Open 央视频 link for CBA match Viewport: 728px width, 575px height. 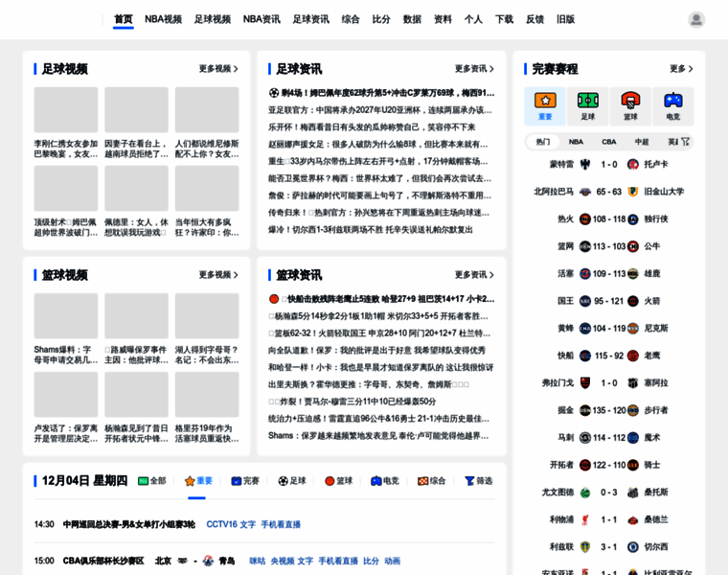(283, 561)
